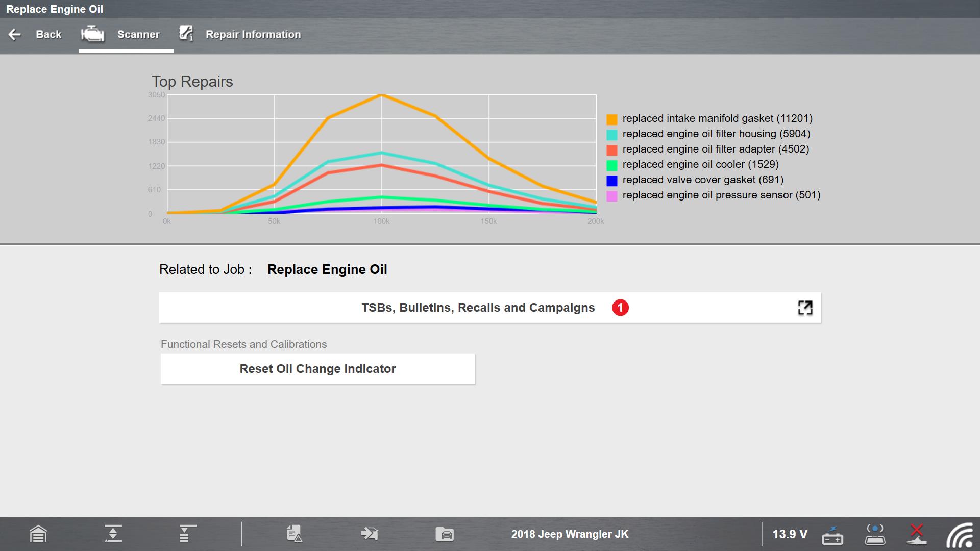The image size is (980, 551).
Task: Open the vehicle records folder icon
Action: [445, 534]
